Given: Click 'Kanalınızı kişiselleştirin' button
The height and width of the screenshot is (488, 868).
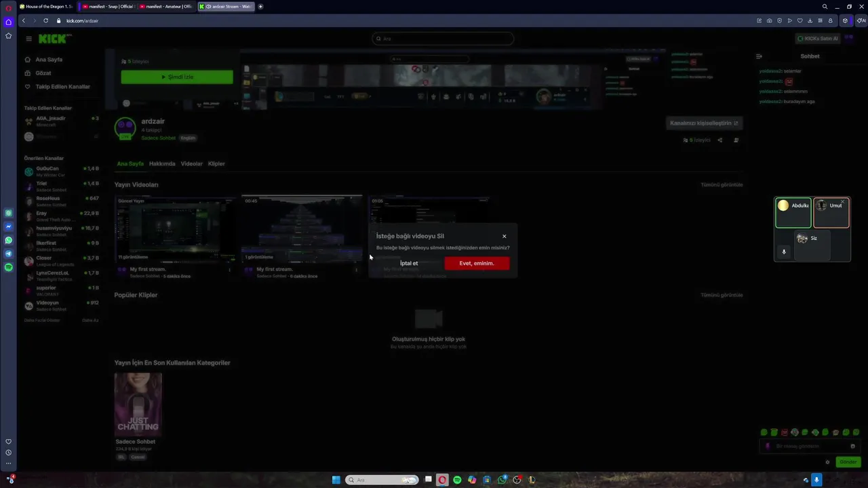Looking at the screenshot, I should coord(704,123).
